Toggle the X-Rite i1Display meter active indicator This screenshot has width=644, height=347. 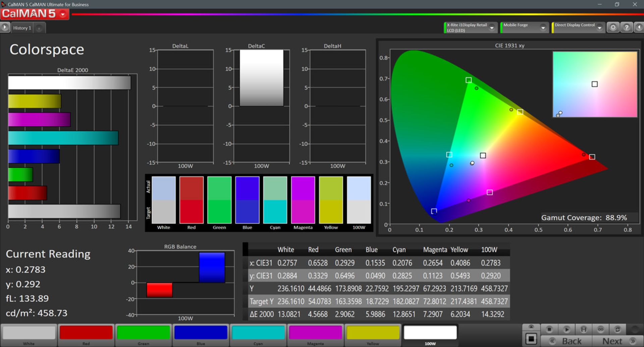click(x=445, y=27)
